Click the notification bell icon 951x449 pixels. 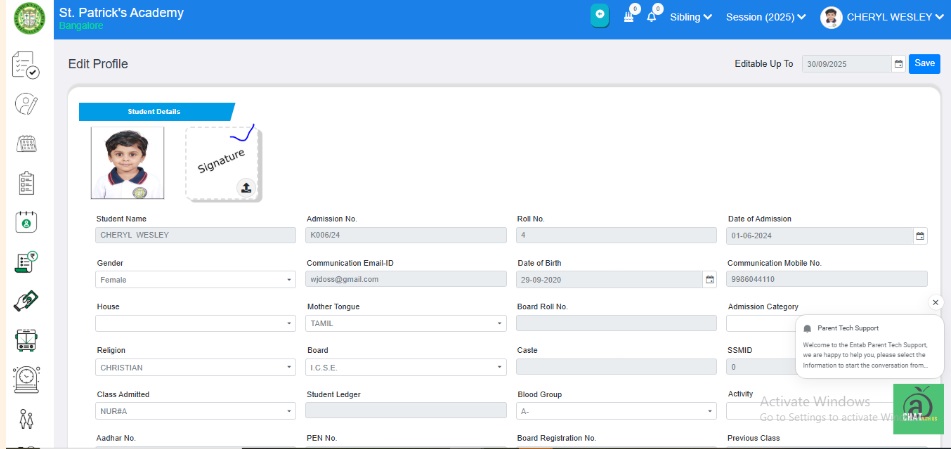(653, 17)
